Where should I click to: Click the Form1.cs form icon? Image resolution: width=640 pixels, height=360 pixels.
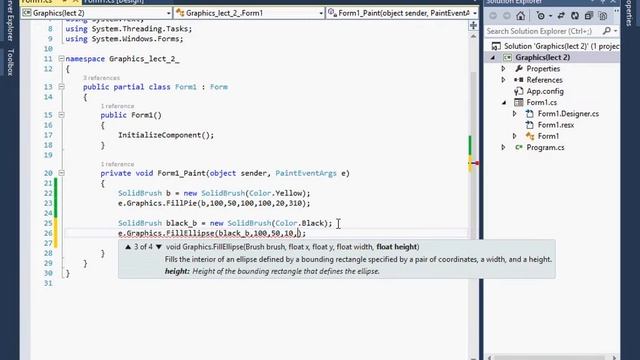click(x=518, y=102)
